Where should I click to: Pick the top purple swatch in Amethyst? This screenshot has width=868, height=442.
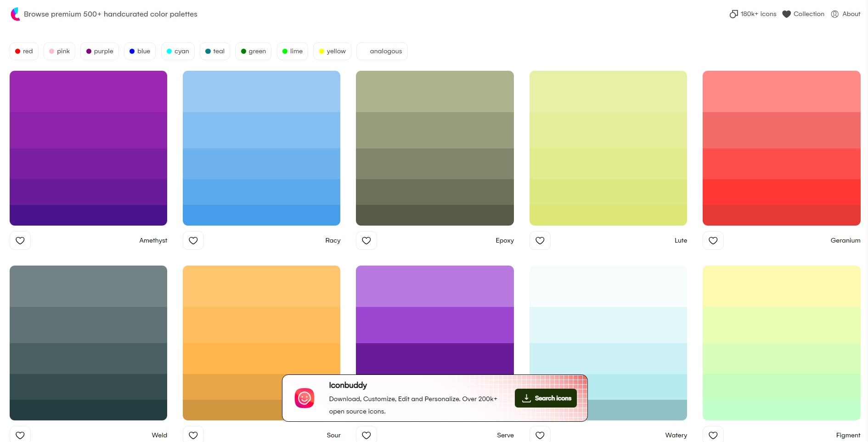88,91
